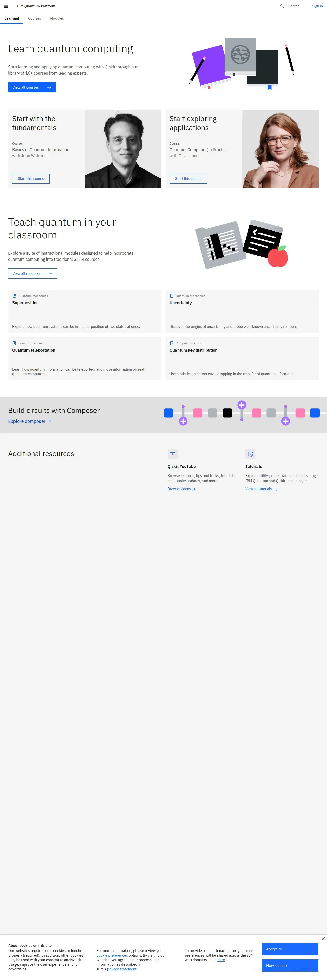Click the Quantum key distribution book icon
The image size is (327, 980).
(172, 343)
